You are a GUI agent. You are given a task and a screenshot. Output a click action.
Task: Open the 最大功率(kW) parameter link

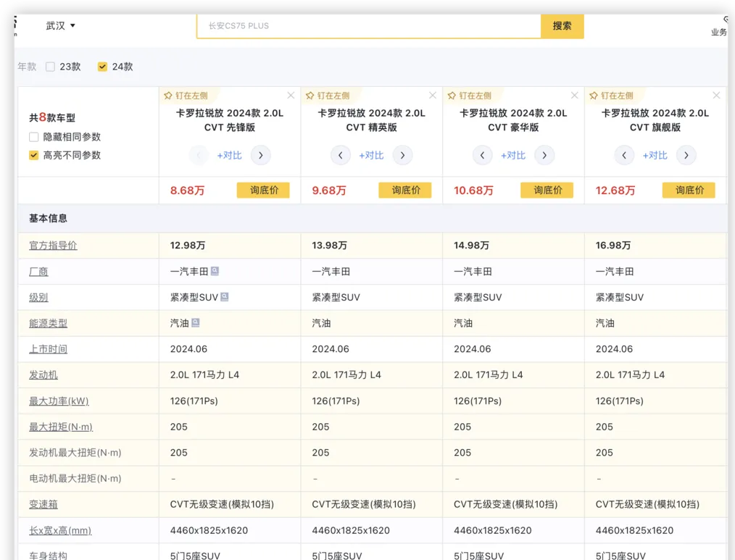(59, 401)
